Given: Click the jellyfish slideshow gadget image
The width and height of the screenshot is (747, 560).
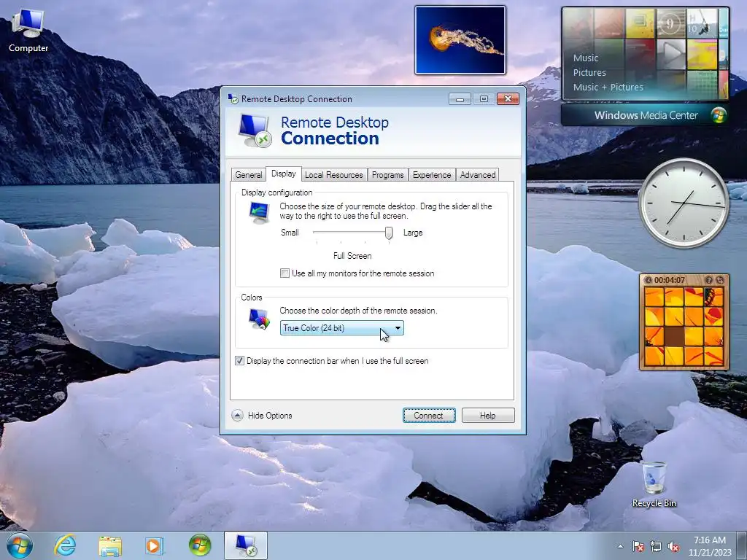Looking at the screenshot, I should pyautogui.click(x=460, y=40).
